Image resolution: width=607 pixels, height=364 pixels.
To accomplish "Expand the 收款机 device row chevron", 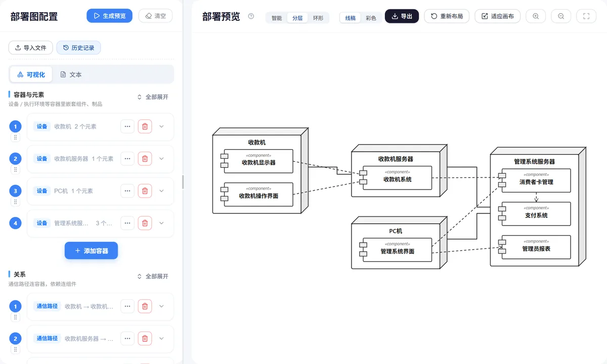I will click(161, 126).
